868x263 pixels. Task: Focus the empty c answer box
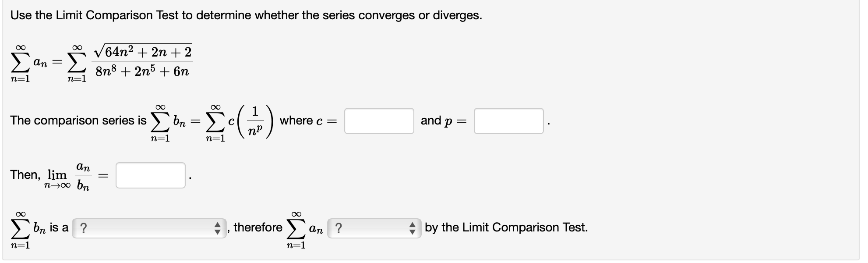(379, 121)
